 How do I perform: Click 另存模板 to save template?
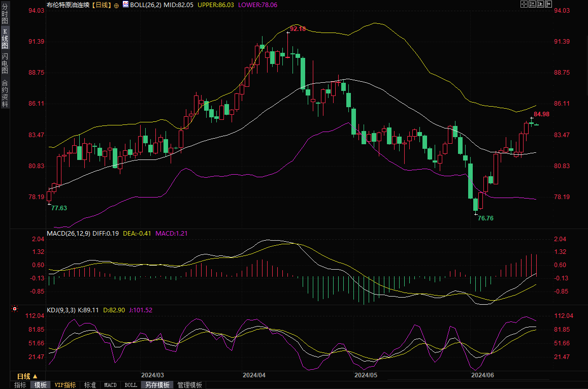[157, 385]
